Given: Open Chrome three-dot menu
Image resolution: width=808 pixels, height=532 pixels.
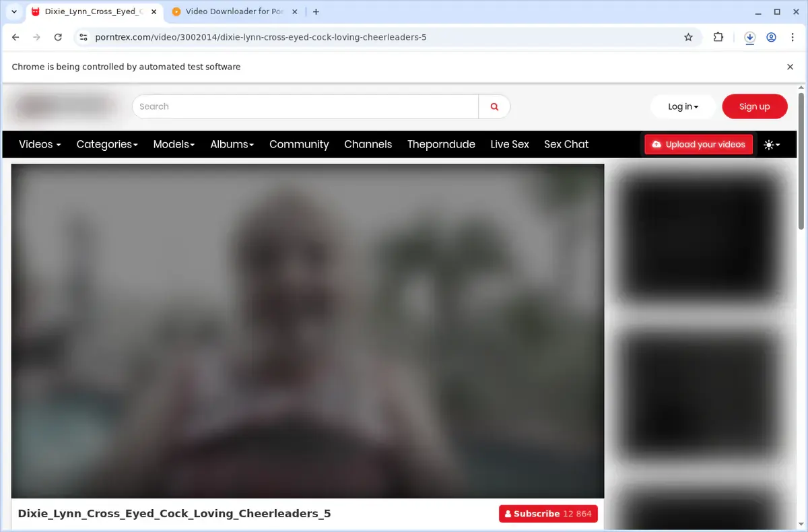Looking at the screenshot, I should pos(792,38).
